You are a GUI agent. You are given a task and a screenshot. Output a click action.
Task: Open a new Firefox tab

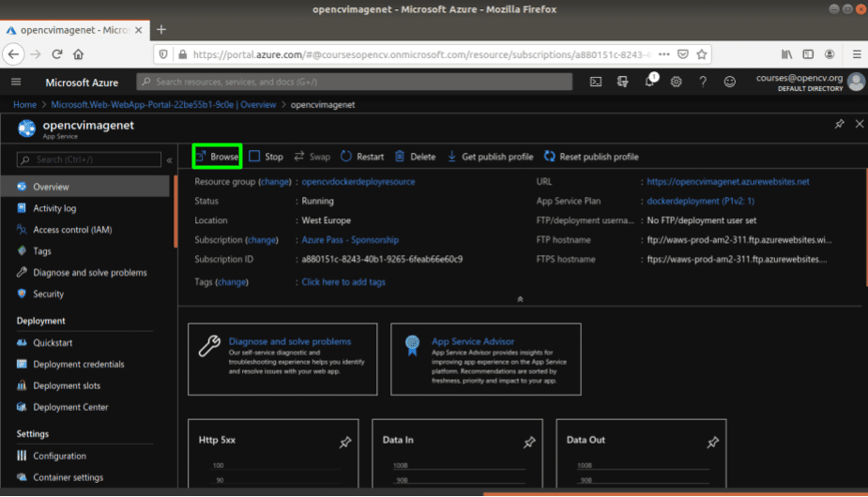click(x=161, y=29)
